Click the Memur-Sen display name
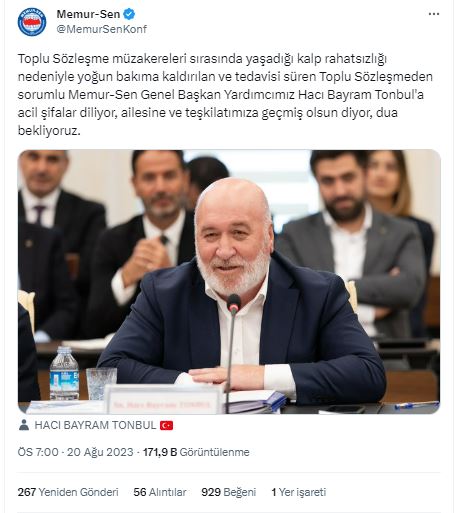Viewport: 455px width, 513px height. 88,14
